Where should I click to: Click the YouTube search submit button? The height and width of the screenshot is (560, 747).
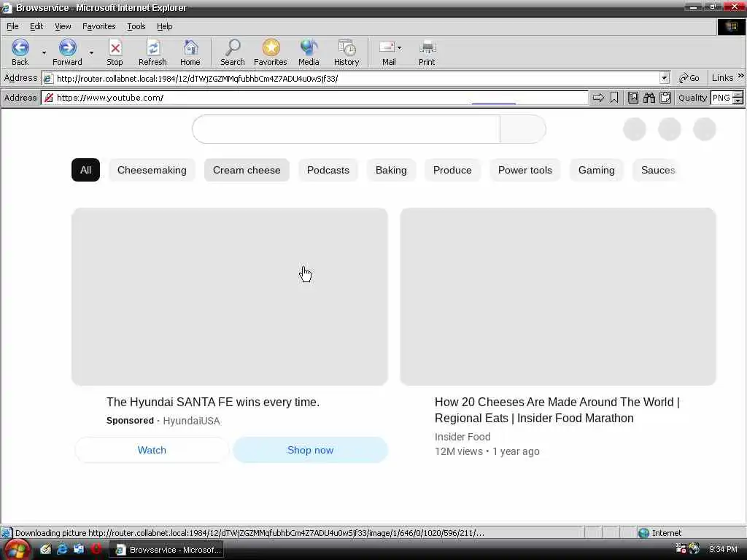(522, 129)
